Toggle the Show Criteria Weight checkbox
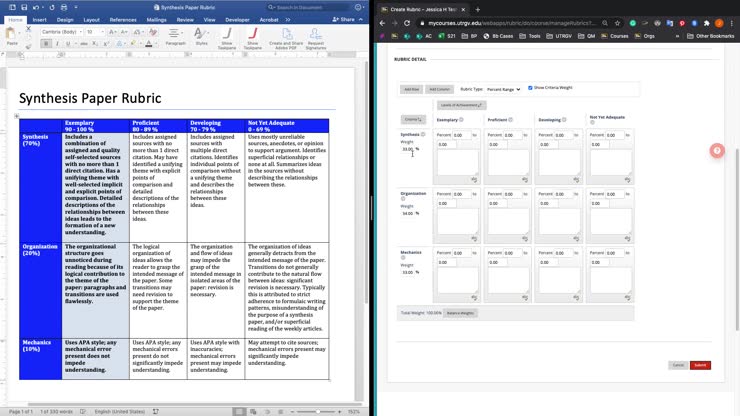This screenshot has width=740, height=416. (x=530, y=88)
